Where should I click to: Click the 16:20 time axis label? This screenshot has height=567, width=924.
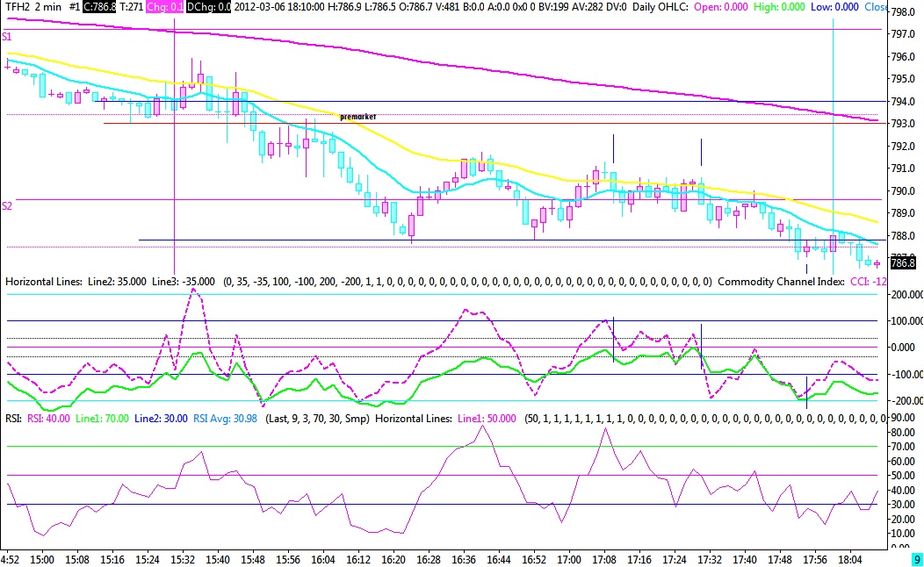pyautogui.click(x=393, y=559)
